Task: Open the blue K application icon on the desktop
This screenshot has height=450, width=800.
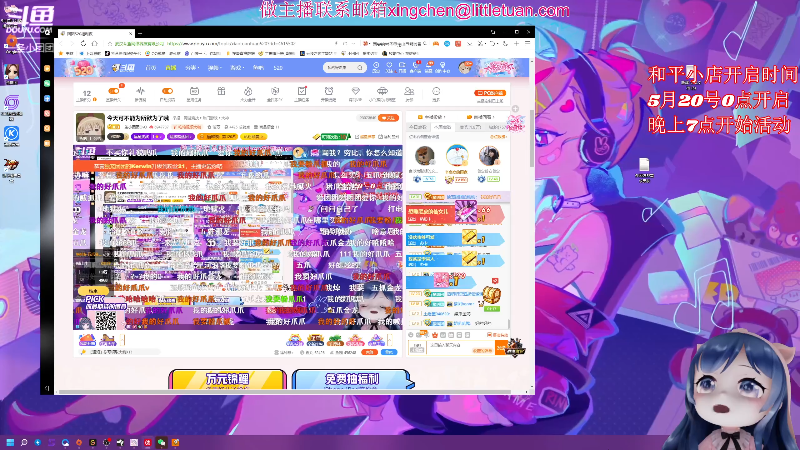Action: (x=11, y=136)
